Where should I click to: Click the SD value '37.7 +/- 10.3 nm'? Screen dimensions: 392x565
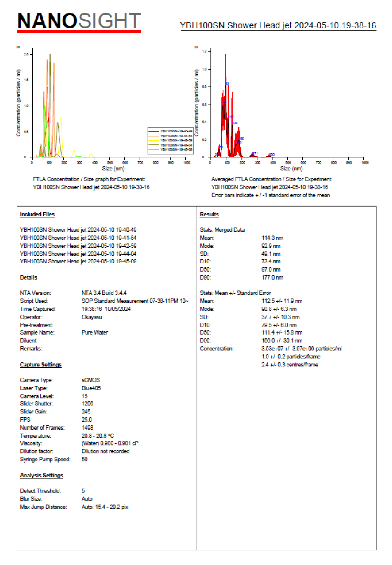pos(280,317)
